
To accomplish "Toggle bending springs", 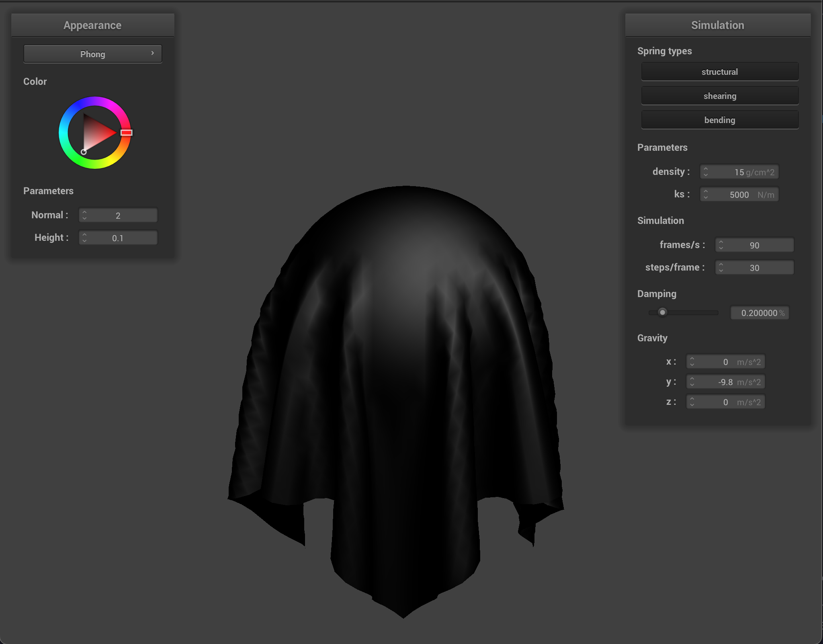I will pos(719,120).
